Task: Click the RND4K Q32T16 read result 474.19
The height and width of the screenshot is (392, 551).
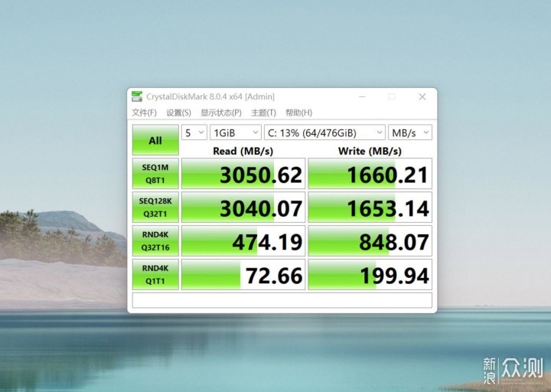Action: (243, 241)
